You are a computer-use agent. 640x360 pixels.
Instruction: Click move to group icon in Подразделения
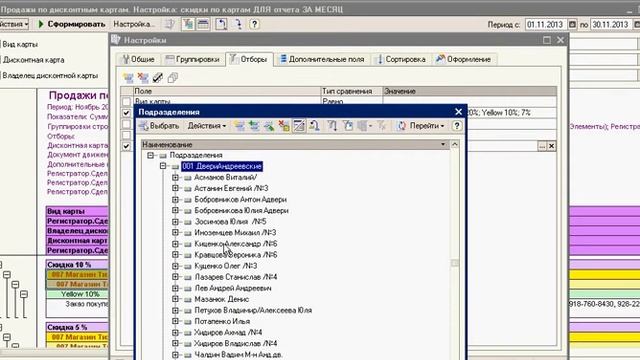314,126
